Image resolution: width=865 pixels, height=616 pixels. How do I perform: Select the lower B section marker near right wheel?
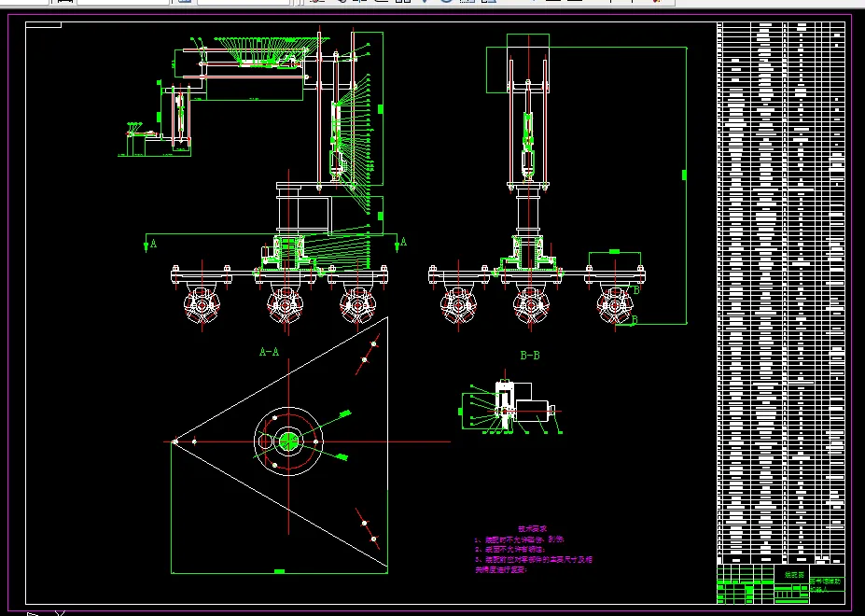[x=635, y=319]
